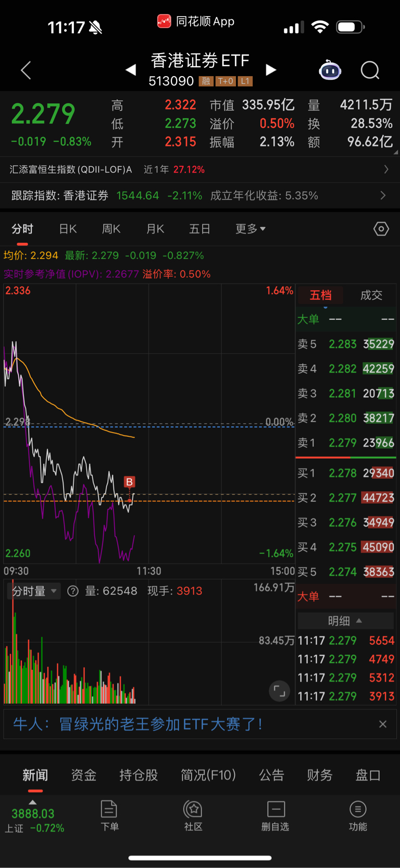Open the AI robot assistant icon
This screenshot has height=868, width=400.
click(x=330, y=70)
